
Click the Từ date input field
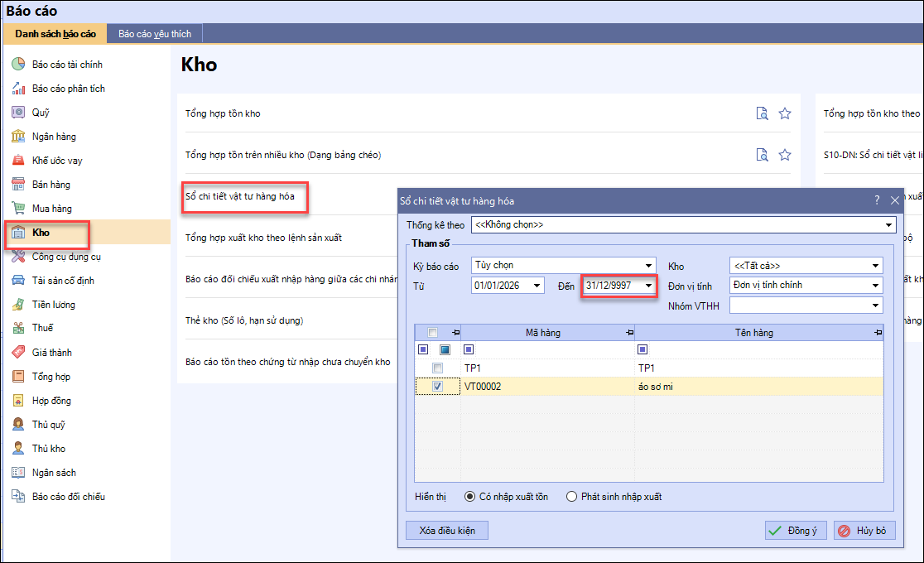(500, 286)
